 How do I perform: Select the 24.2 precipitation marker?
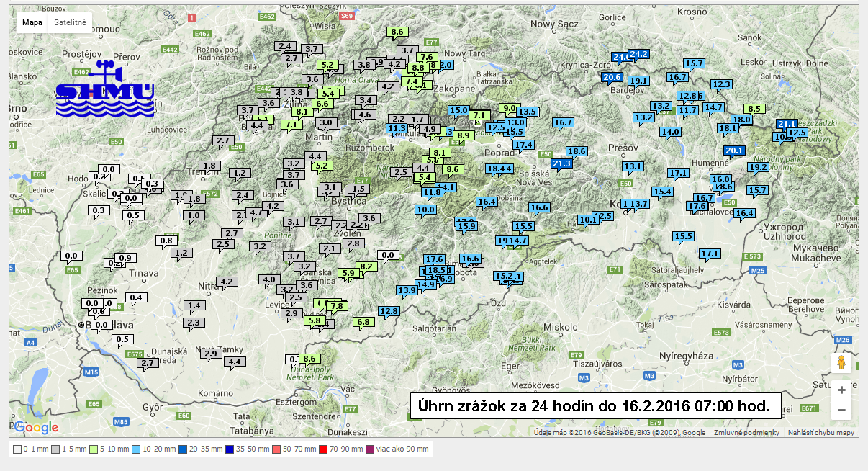(638, 54)
